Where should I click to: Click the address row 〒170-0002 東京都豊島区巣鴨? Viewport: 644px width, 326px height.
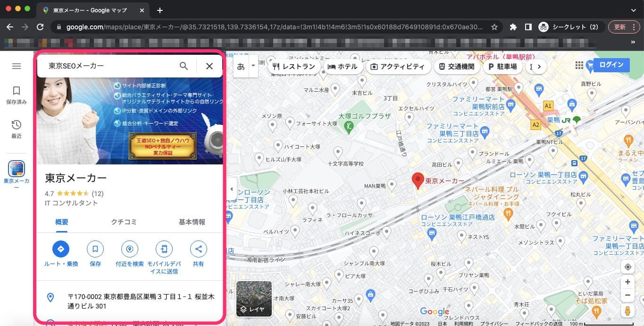coord(130,301)
